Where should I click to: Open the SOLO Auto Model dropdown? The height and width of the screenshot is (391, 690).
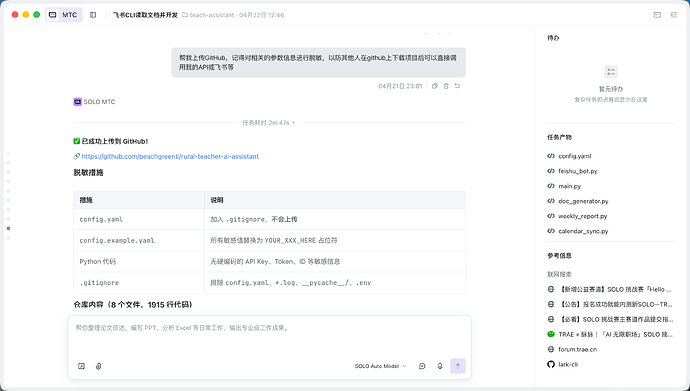pyautogui.click(x=380, y=366)
